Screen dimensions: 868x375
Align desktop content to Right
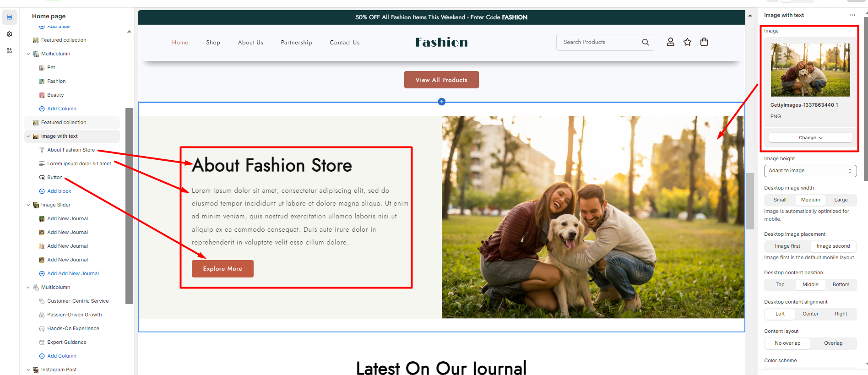(841, 314)
